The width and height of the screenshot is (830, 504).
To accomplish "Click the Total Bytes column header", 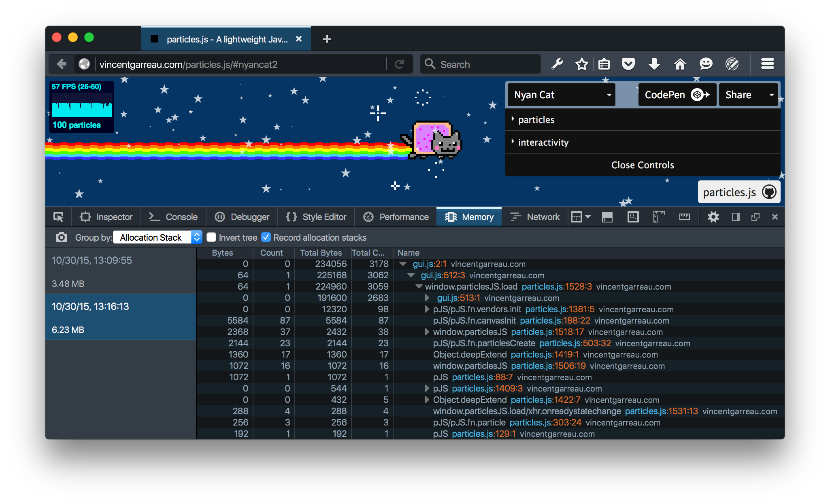I will click(323, 252).
